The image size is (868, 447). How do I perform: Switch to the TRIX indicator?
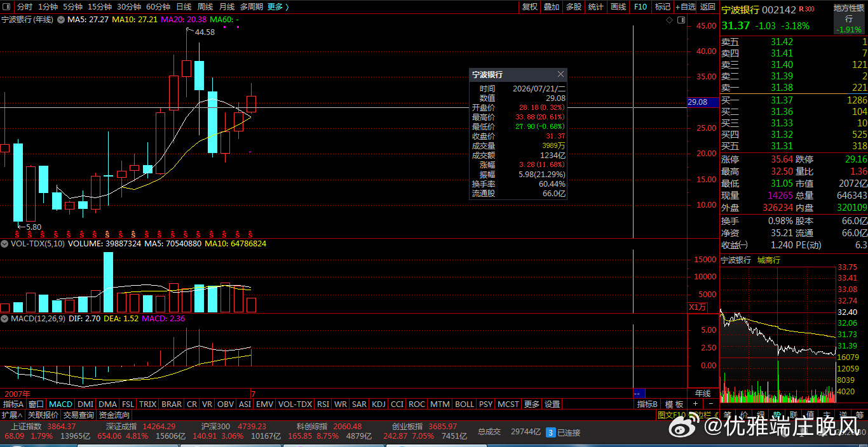pos(148,404)
